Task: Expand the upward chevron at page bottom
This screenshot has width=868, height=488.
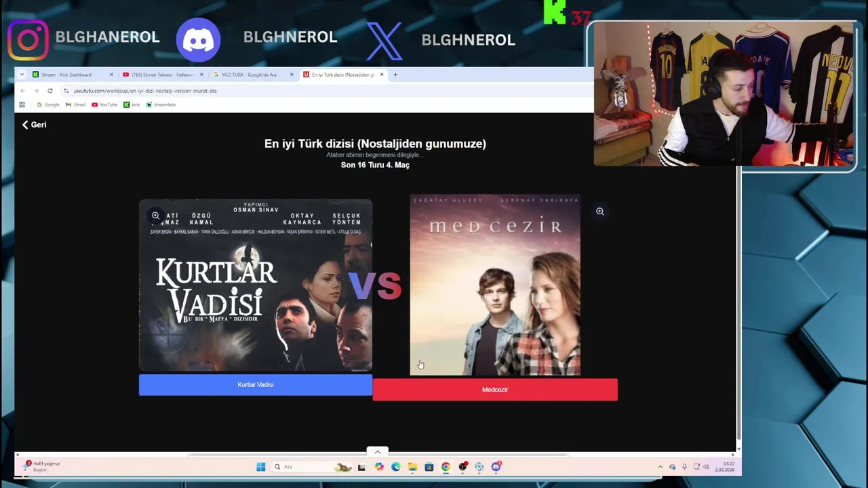Action: pos(378,452)
